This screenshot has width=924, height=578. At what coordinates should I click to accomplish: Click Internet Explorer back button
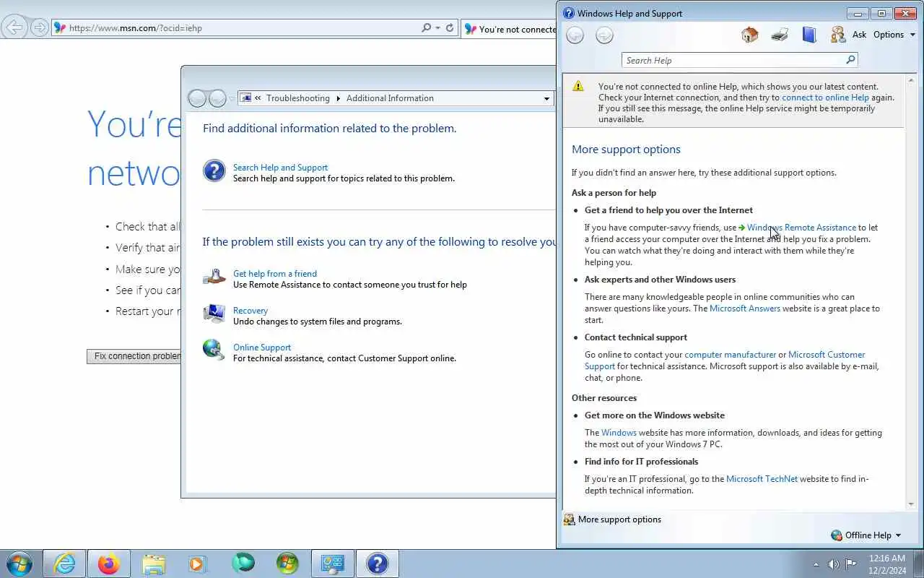[14, 28]
